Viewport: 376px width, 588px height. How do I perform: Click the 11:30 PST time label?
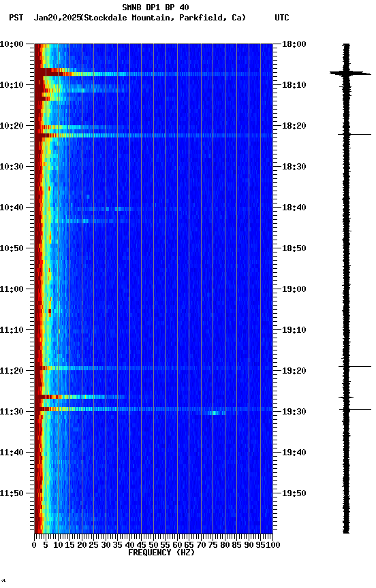(12, 412)
